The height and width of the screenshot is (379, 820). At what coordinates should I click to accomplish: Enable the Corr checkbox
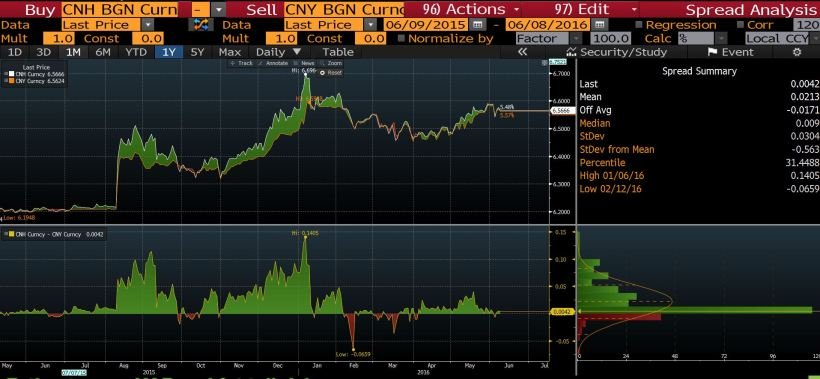[x=740, y=25]
